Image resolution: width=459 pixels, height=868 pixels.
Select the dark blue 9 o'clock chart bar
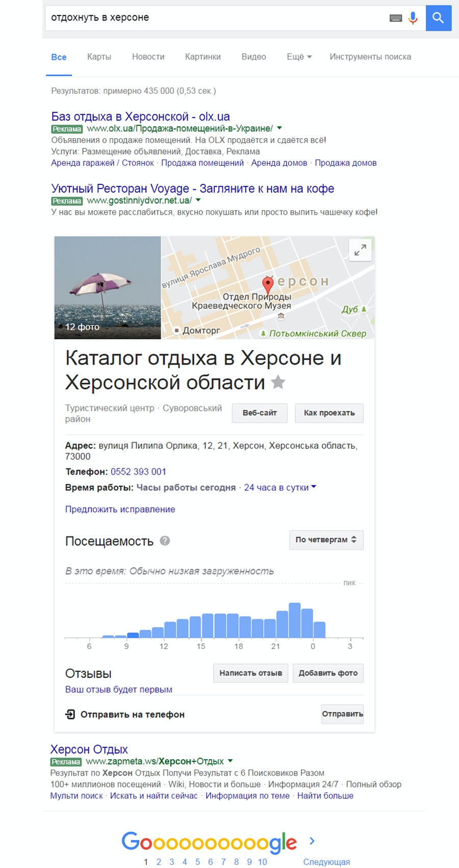[x=133, y=635]
